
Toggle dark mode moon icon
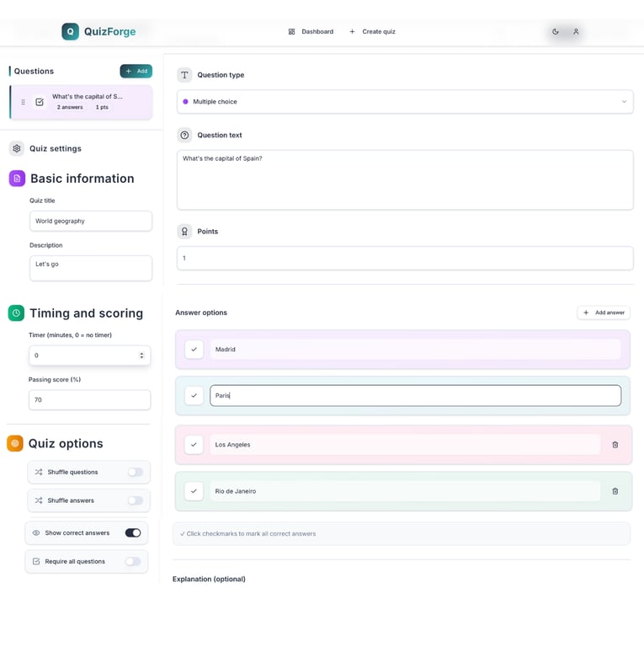556,32
